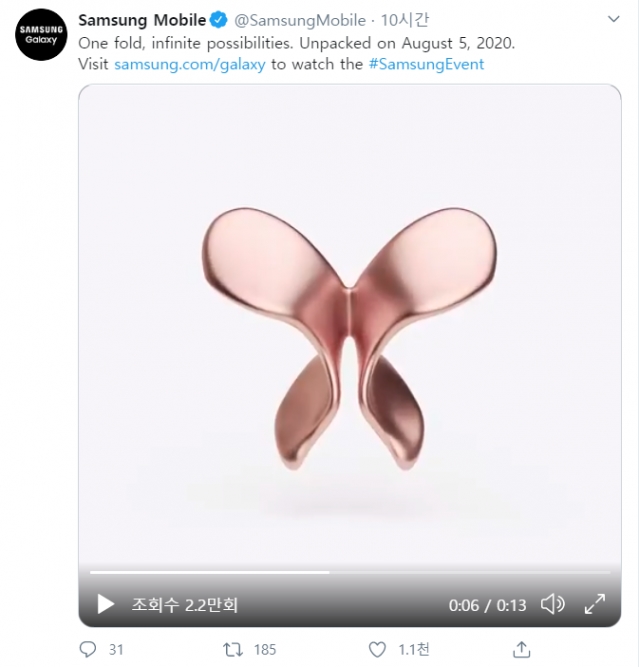Mute the video sound
Viewport: 639px width, 667px height.
tap(551, 604)
